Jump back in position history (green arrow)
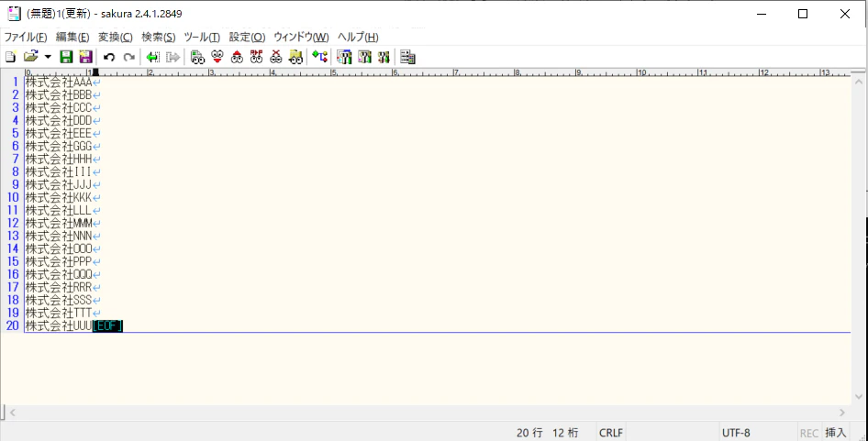The height and width of the screenshot is (441, 868). coord(153,57)
